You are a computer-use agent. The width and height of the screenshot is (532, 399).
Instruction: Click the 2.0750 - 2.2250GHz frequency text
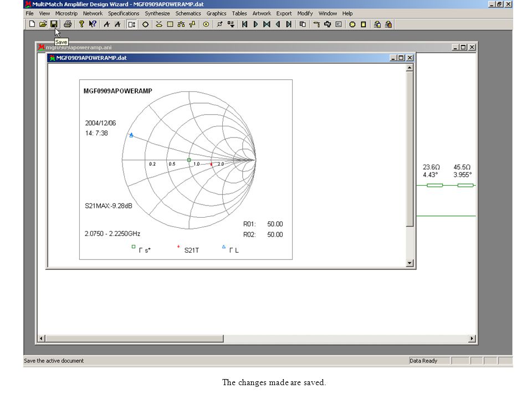112,233
